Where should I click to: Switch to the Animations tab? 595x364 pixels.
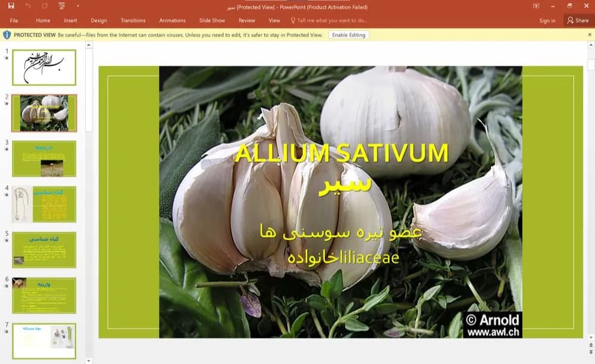173,20
